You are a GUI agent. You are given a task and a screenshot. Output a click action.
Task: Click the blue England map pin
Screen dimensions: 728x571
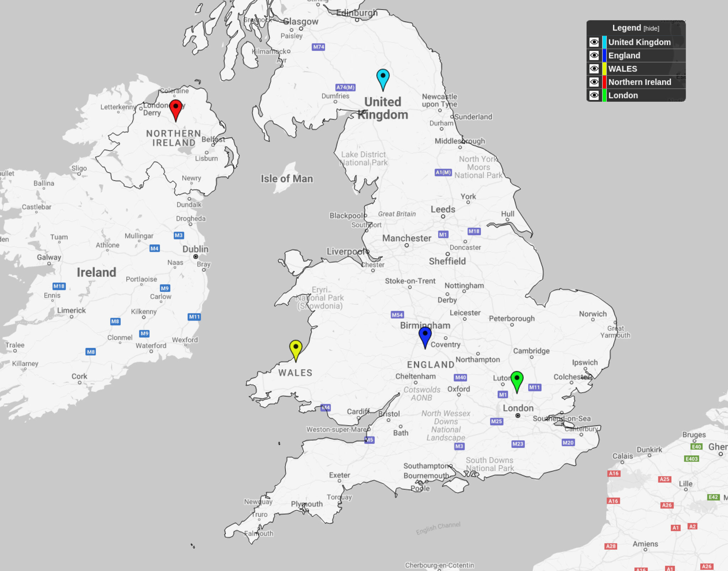[x=425, y=335]
